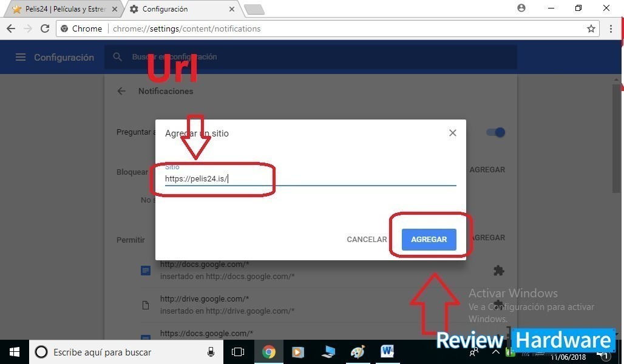The height and width of the screenshot is (364, 624).
Task: Launch Paint from the taskbar
Action: [x=358, y=352]
